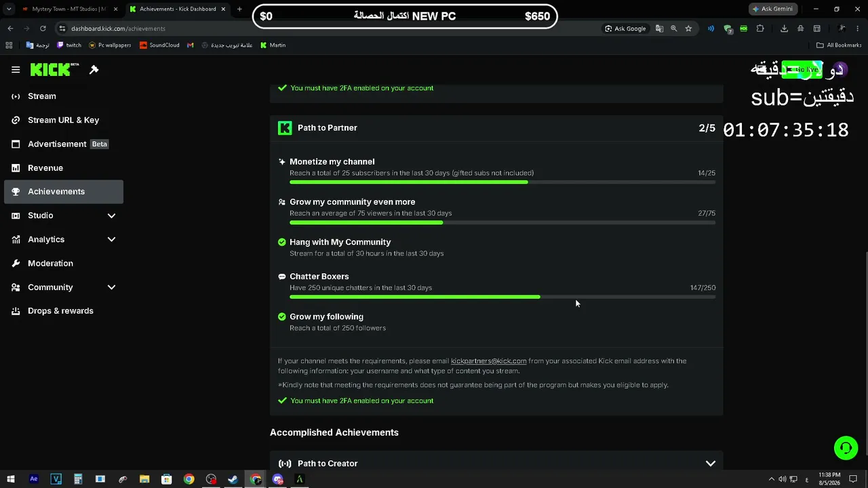The image size is (868, 488).
Task: Click the Analytics chart icon
Action: [16, 239]
